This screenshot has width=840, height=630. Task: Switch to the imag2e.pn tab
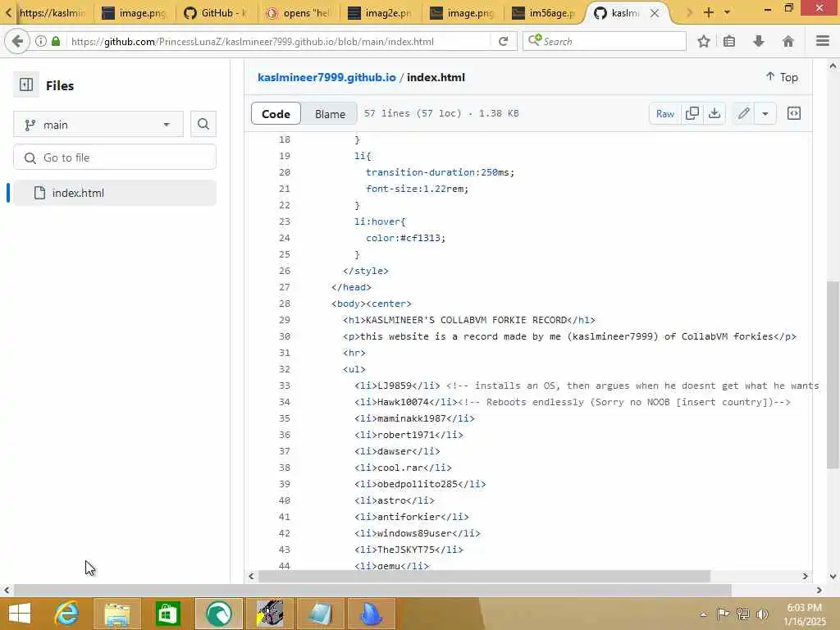380,13
